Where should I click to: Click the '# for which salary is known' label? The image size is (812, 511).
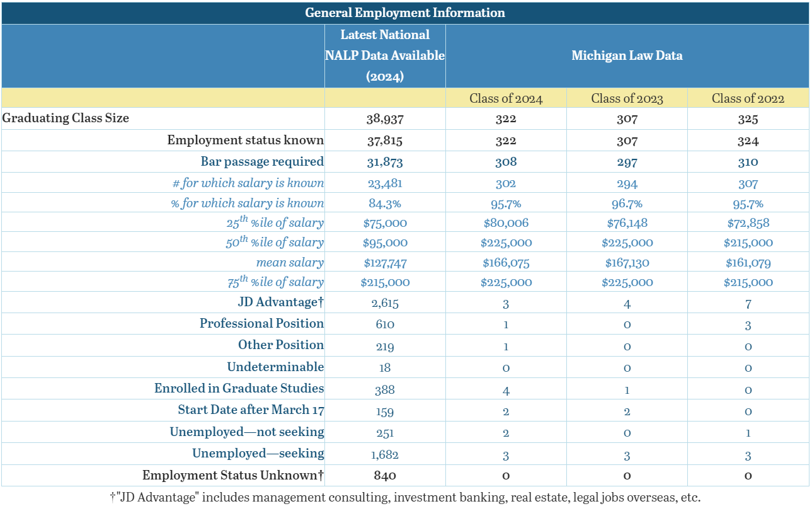(x=248, y=183)
